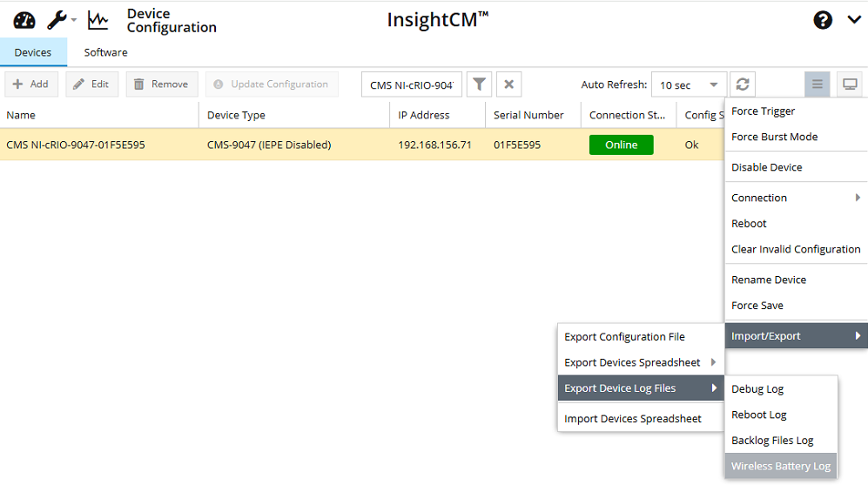The image size is (868, 499).
Task: Click the serial number 01F5E595 cell
Action: pos(517,145)
